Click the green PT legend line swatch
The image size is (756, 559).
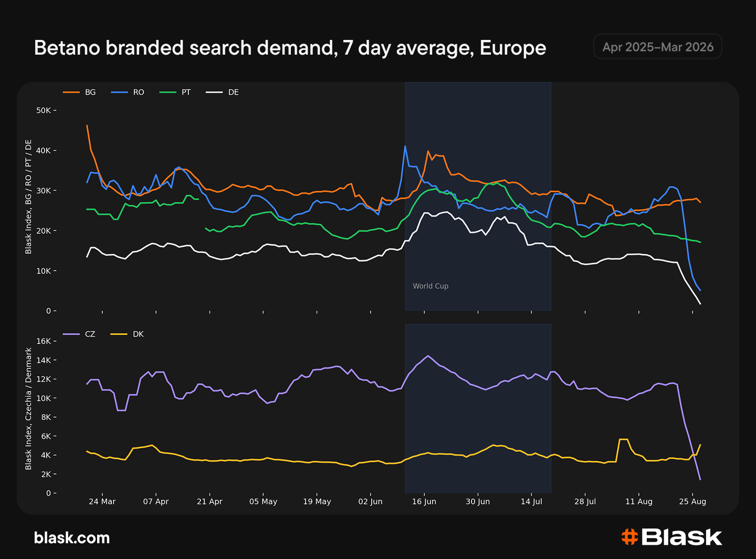point(168,92)
